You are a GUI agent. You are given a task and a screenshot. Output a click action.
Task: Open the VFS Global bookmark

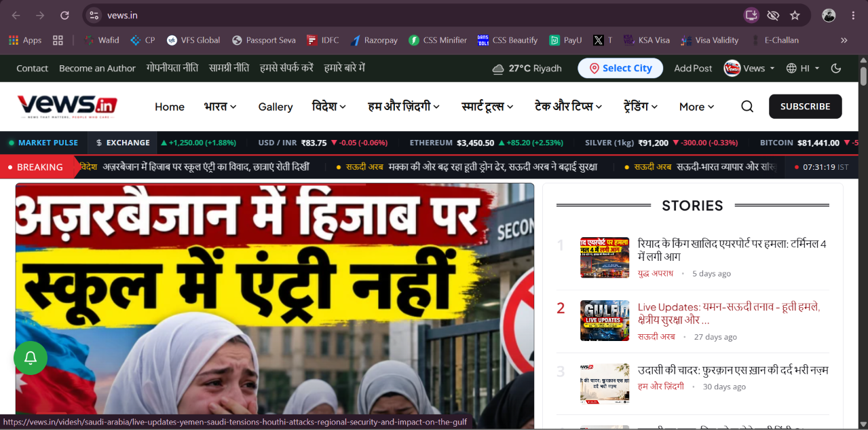pyautogui.click(x=193, y=40)
